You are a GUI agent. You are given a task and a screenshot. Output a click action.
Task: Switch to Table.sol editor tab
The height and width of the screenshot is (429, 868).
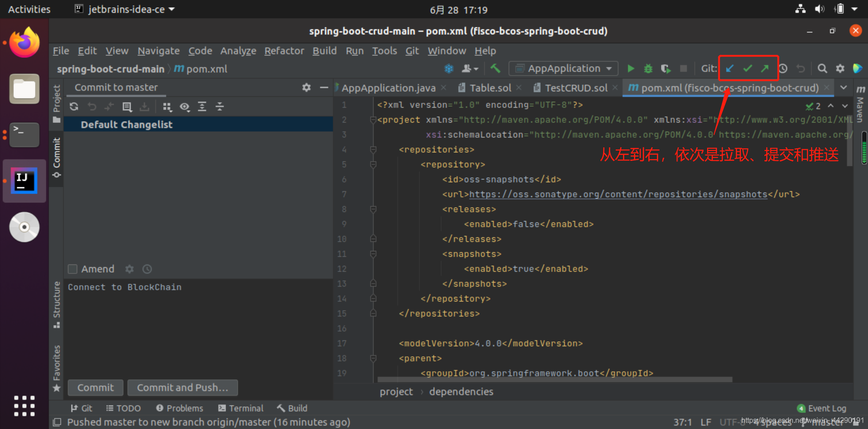490,88
